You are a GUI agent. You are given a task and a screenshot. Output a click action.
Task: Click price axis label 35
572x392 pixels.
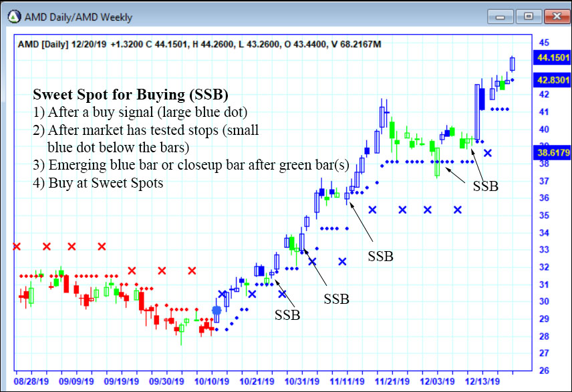pyautogui.click(x=544, y=215)
